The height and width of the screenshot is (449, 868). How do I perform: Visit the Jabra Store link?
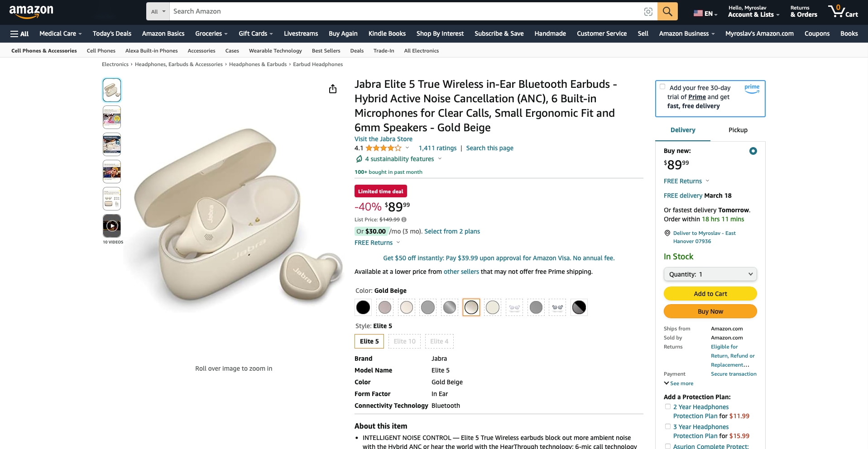[383, 139]
